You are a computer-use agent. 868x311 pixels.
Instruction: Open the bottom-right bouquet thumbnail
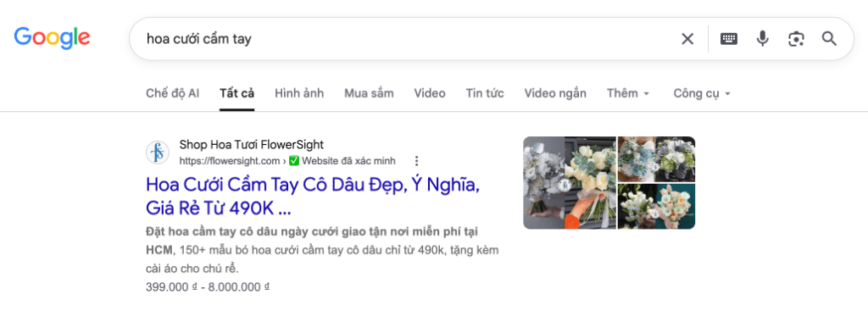pos(656,207)
